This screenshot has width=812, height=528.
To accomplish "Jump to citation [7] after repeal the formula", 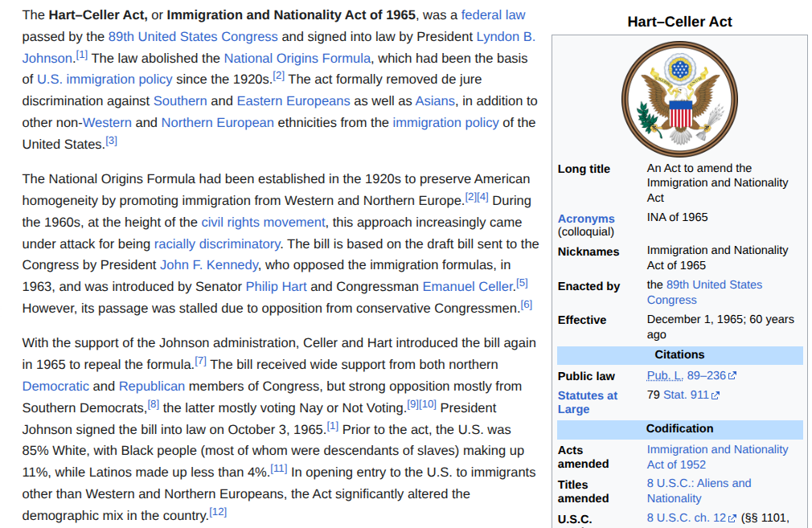I will click(x=200, y=361).
